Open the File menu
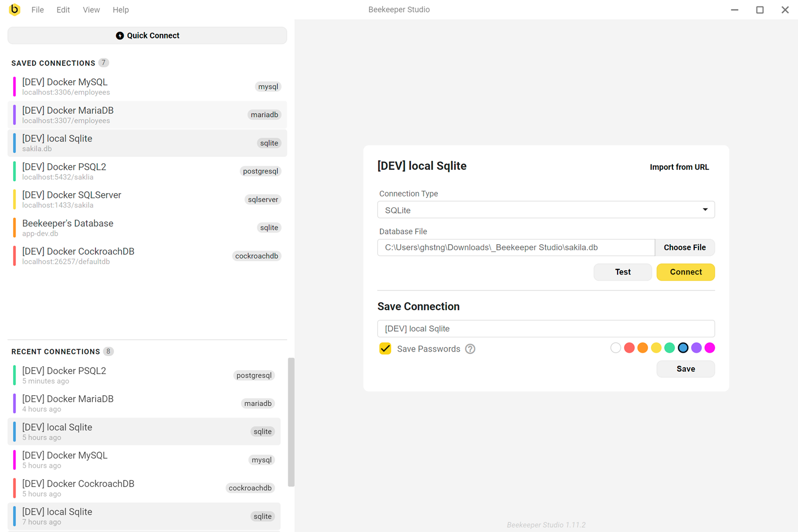798x532 pixels. [x=38, y=10]
